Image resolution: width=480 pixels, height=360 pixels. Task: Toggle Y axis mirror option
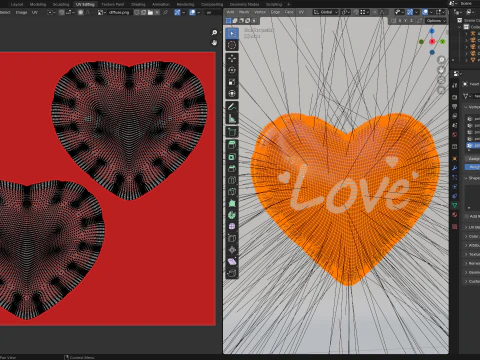point(405,21)
